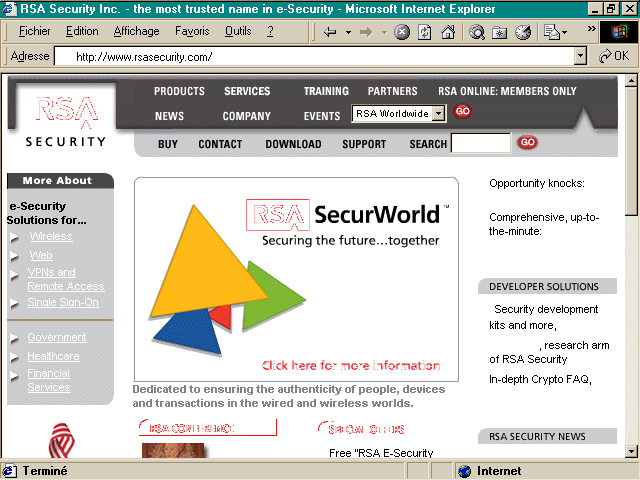Image resolution: width=640 pixels, height=480 pixels.
Task: Open the Single Sign-On link
Action: [x=63, y=302]
